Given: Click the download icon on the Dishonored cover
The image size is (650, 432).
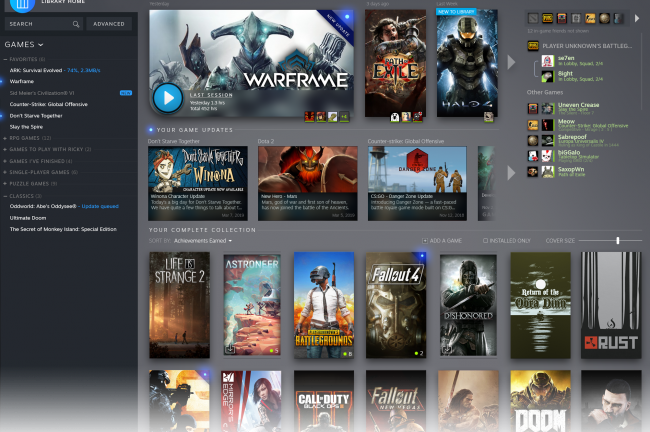Looking at the screenshot, I should pos(446,349).
